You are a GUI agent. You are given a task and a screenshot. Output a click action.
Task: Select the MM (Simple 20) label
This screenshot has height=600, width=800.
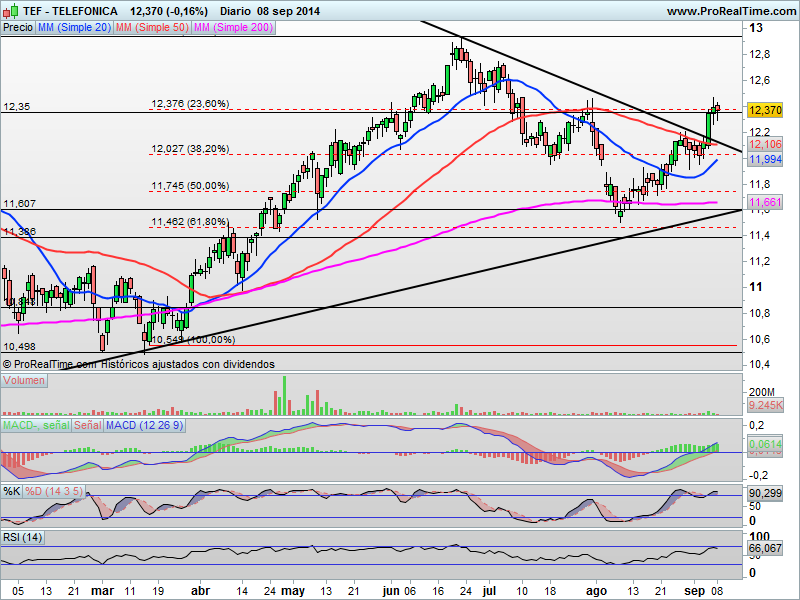(x=74, y=28)
